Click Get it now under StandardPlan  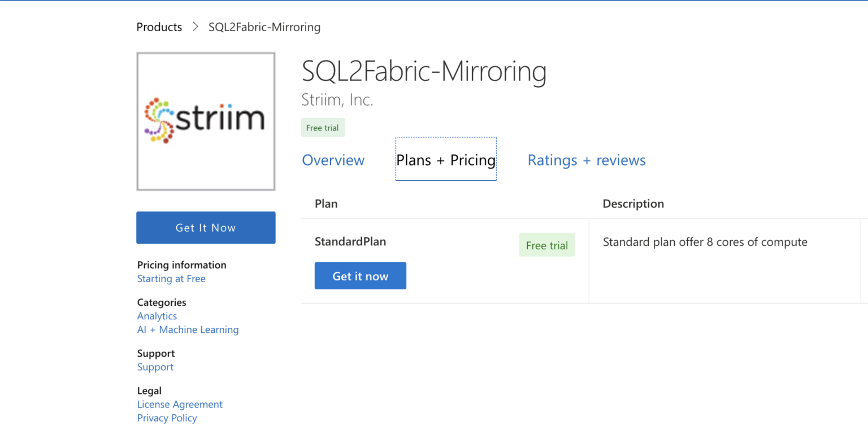point(360,275)
